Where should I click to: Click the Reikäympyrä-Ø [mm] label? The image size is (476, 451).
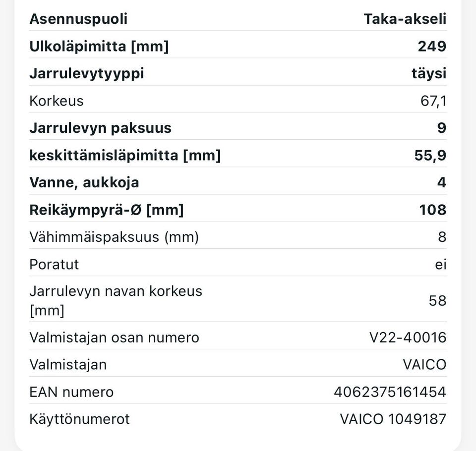(106, 210)
